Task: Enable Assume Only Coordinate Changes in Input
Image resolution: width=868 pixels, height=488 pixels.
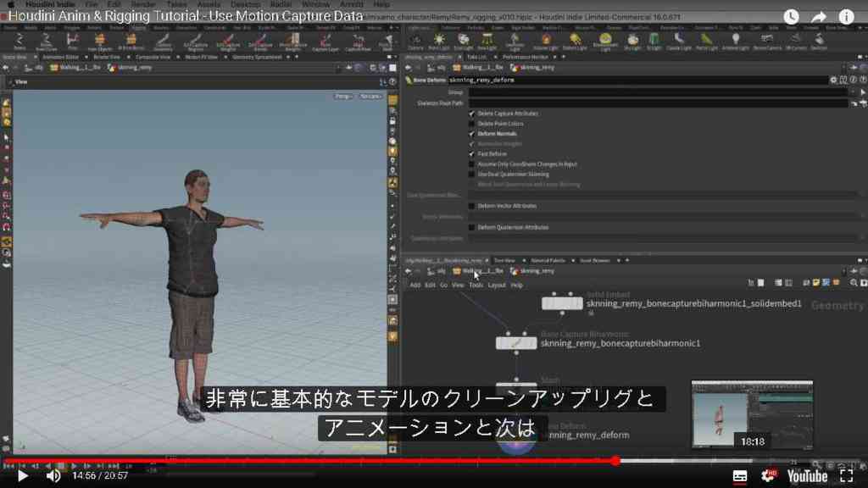Action: [x=471, y=164]
